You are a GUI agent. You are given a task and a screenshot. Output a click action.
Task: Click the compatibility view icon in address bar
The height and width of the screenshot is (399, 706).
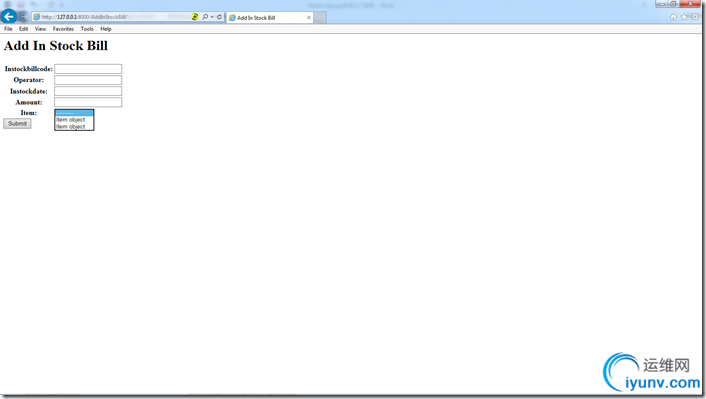(x=195, y=17)
